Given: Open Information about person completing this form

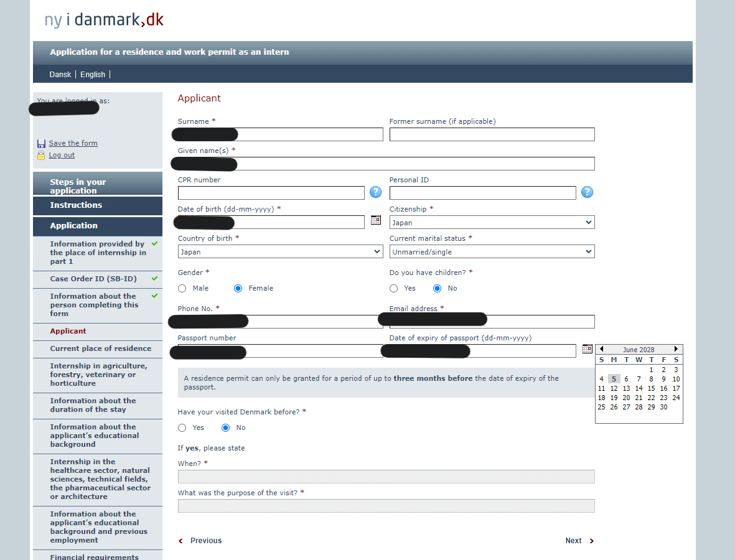Looking at the screenshot, I should pos(98,305).
